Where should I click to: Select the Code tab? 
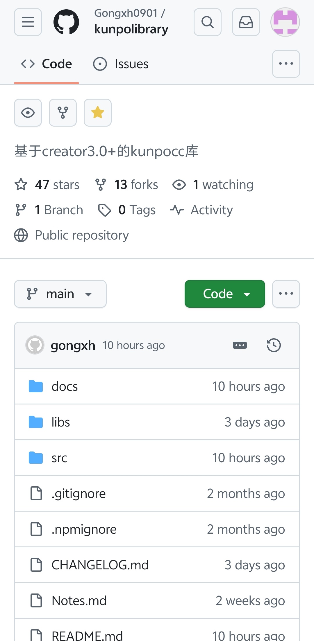[47, 64]
